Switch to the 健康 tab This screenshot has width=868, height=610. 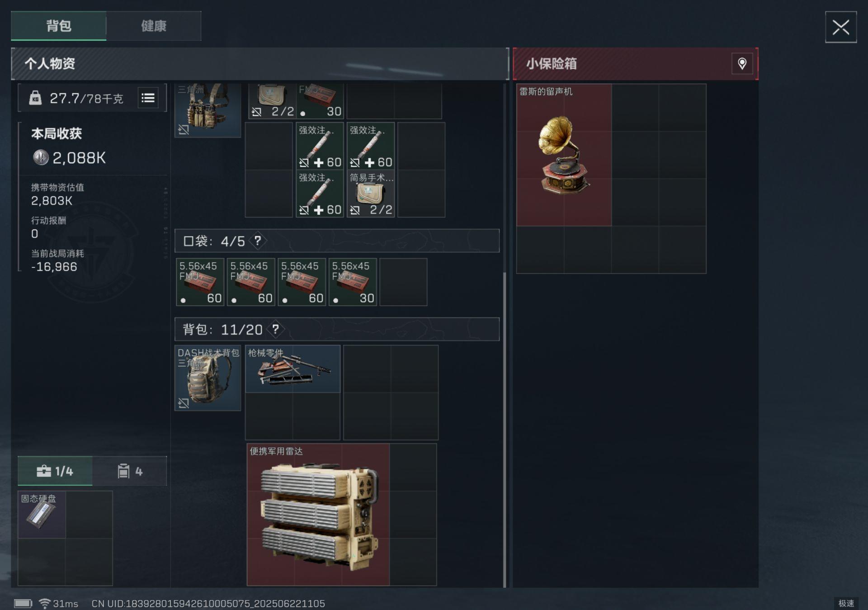tap(154, 26)
